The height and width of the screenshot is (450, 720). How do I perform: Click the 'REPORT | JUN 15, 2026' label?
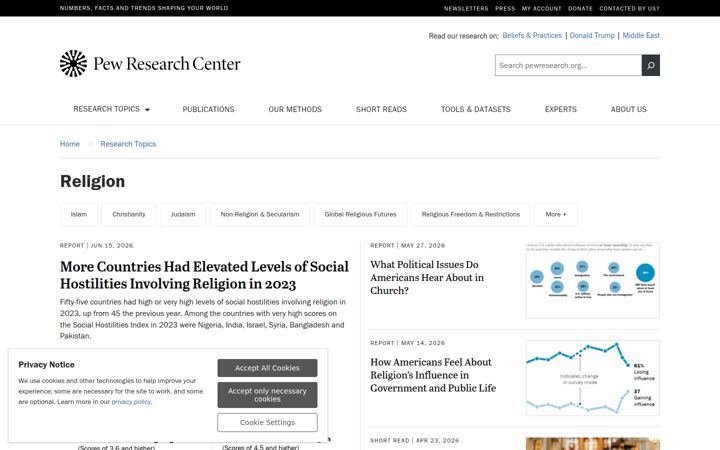[x=96, y=246]
